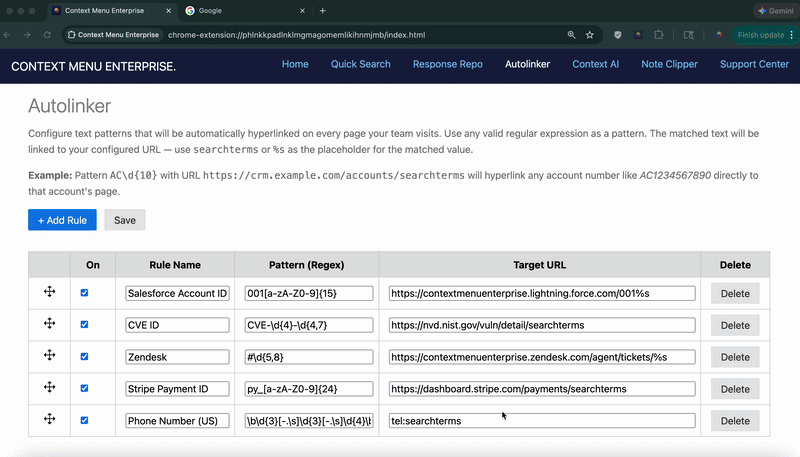800x457 pixels.
Task: Edit the Salesforce Account ID rule name field
Action: pos(177,293)
